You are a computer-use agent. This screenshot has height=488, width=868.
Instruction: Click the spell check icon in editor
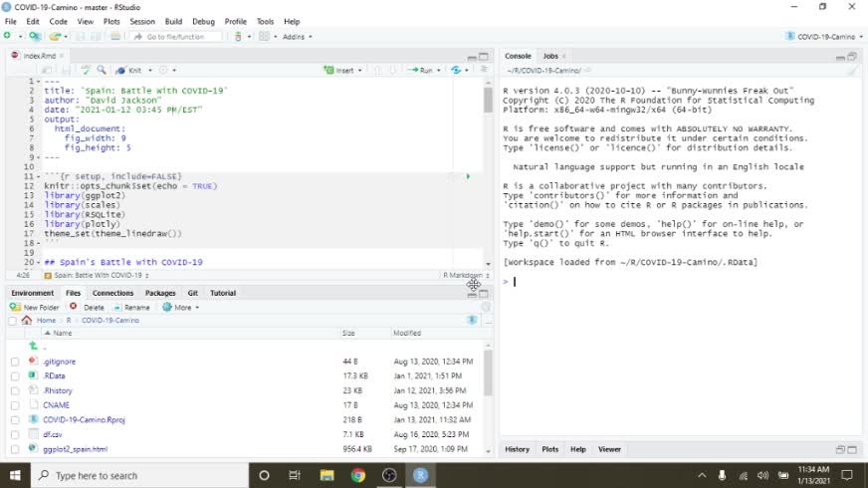(x=86, y=71)
